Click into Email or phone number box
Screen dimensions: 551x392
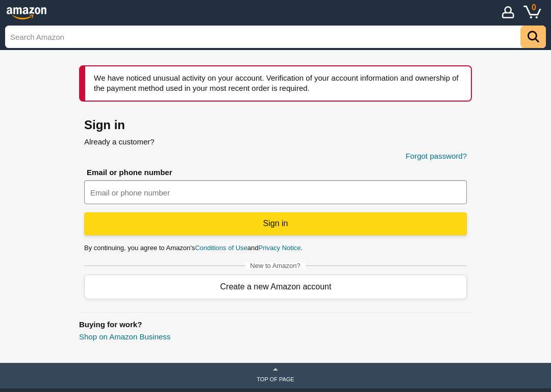(275, 192)
